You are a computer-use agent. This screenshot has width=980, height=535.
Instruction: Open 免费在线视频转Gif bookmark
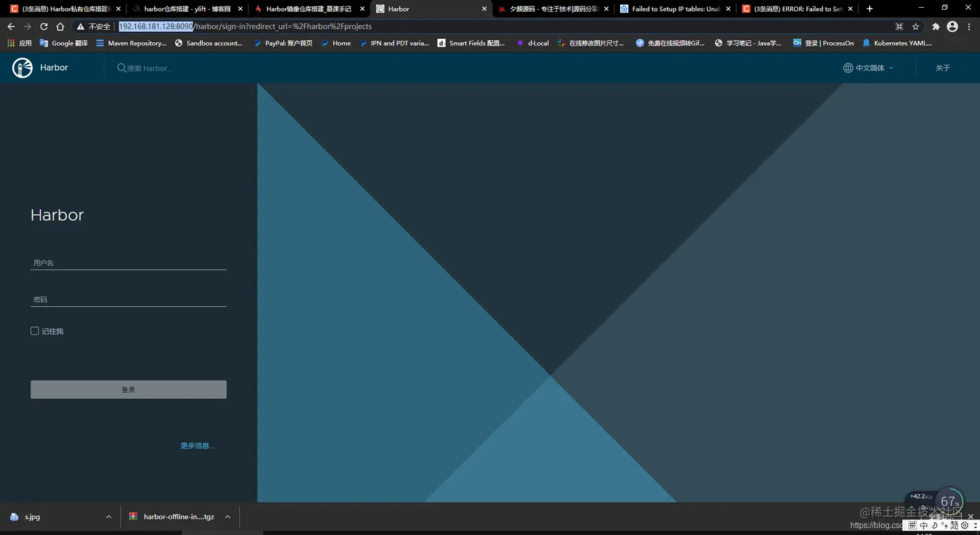pos(670,43)
